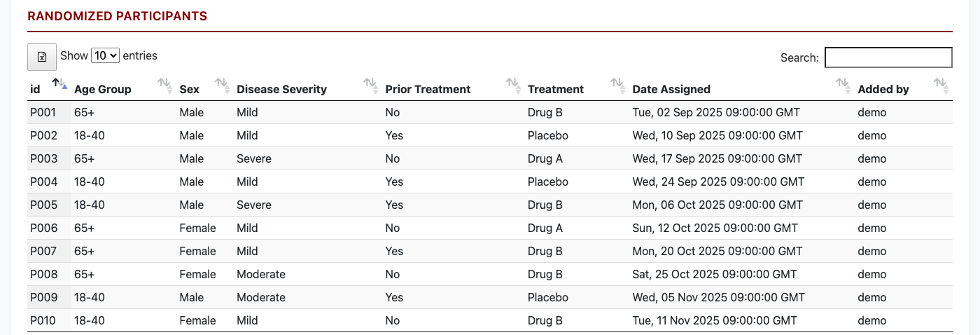Screen dimensions: 980x335
Task: Click the Date Assigned column header
Action: pyautogui.click(x=671, y=89)
